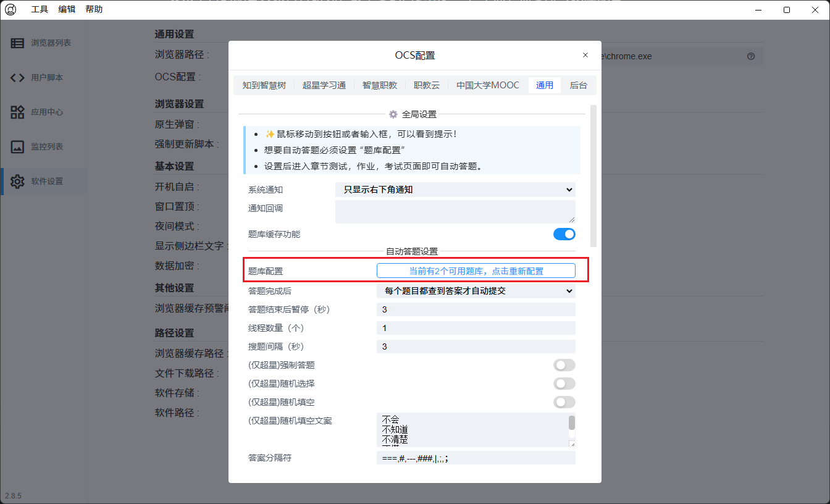Open the 工具 menu
This screenshot has width=830, height=504.
pyautogui.click(x=40, y=9)
